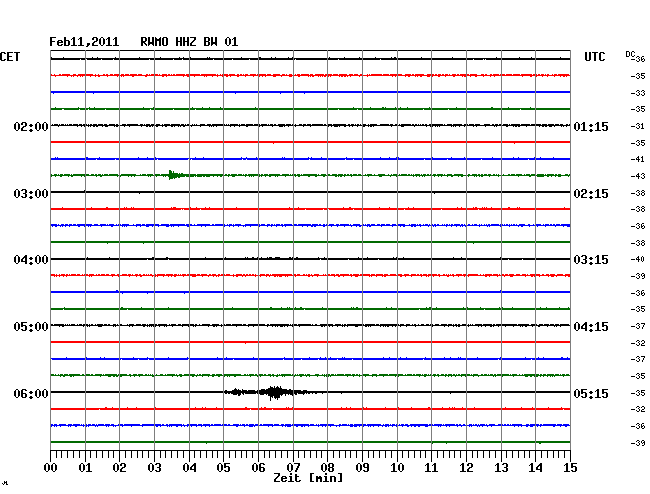
Task: Select the 06:00 CET time label
Action: [x=31, y=393]
